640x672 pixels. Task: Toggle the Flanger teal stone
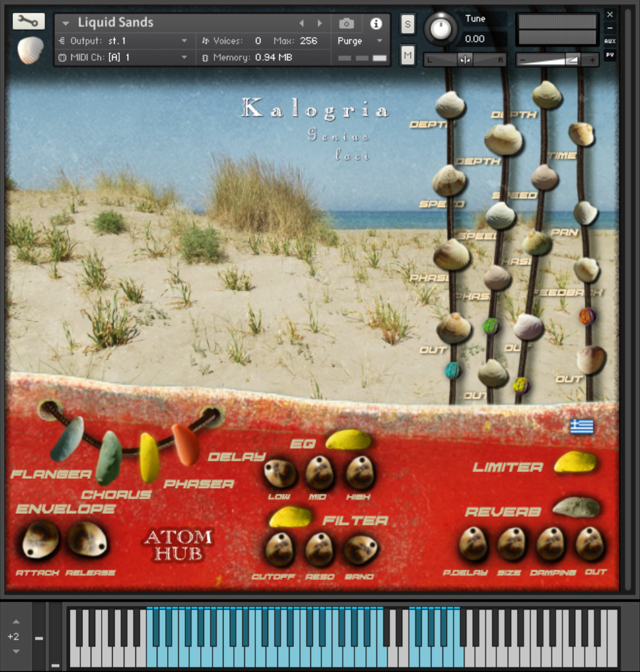click(67, 439)
